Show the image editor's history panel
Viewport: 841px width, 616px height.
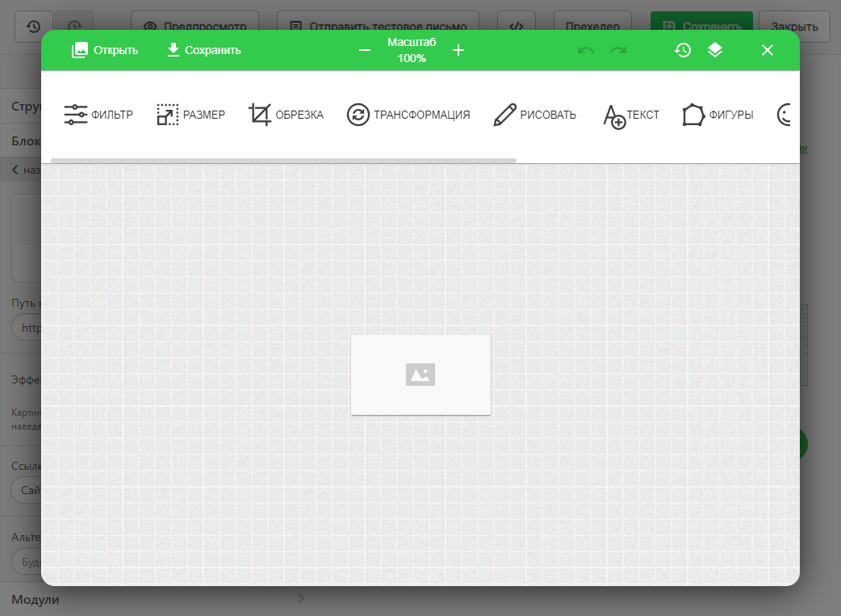683,50
